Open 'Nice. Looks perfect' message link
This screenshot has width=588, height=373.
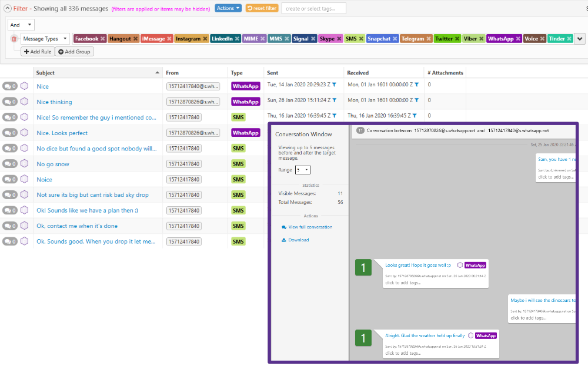[62, 133]
